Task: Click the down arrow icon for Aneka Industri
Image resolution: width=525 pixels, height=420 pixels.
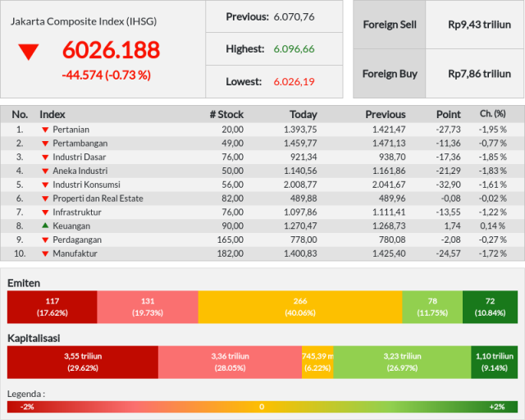Action: (45, 171)
